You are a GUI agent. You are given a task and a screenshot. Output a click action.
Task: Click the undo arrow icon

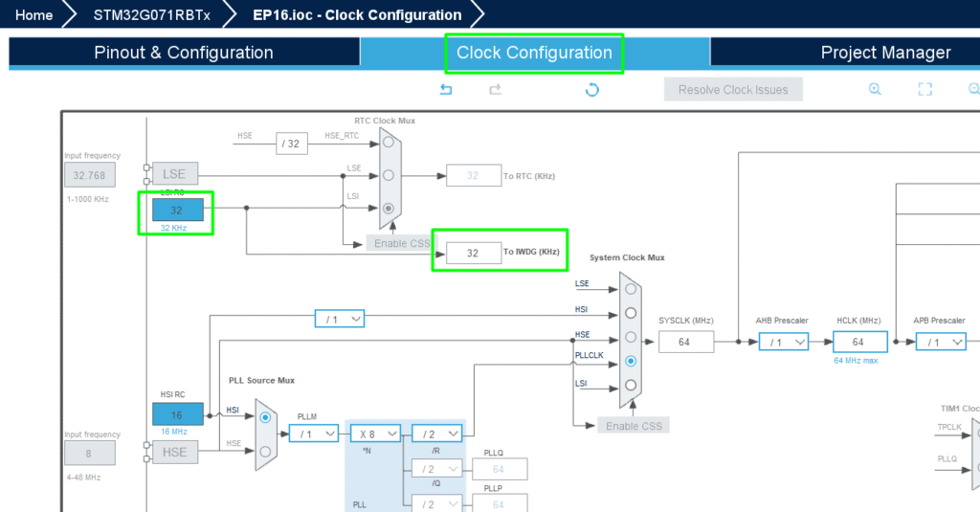[x=446, y=89]
